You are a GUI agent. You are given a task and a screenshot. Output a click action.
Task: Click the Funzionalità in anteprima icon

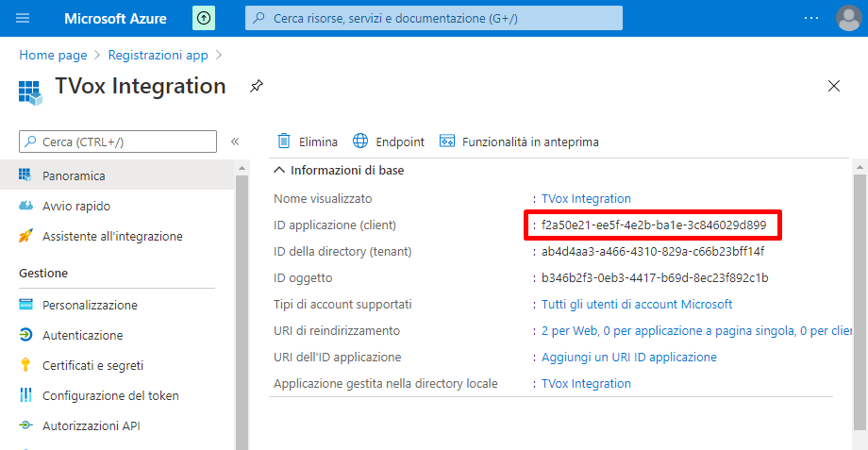pyautogui.click(x=446, y=142)
